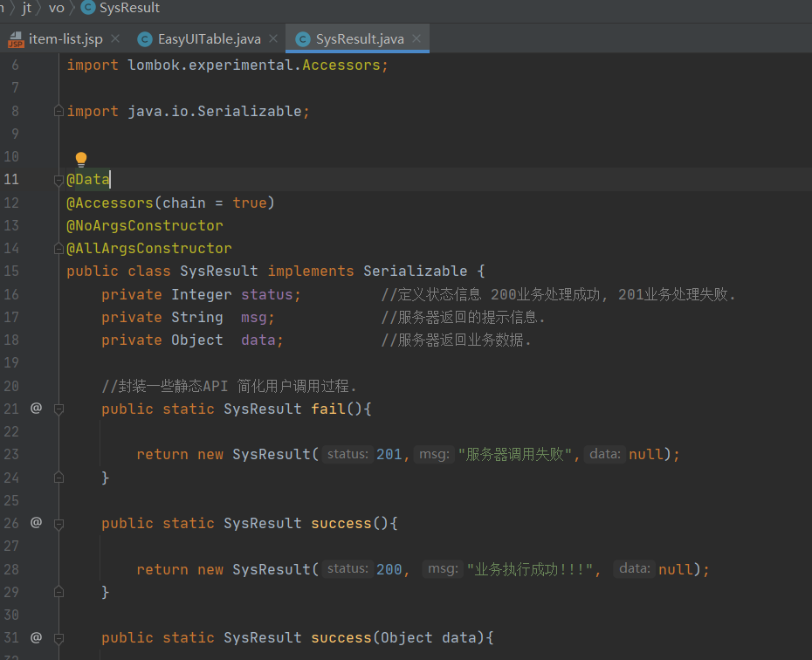Click the data: parameter hint on line 28
The height and width of the screenshot is (660, 812).
point(635,568)
